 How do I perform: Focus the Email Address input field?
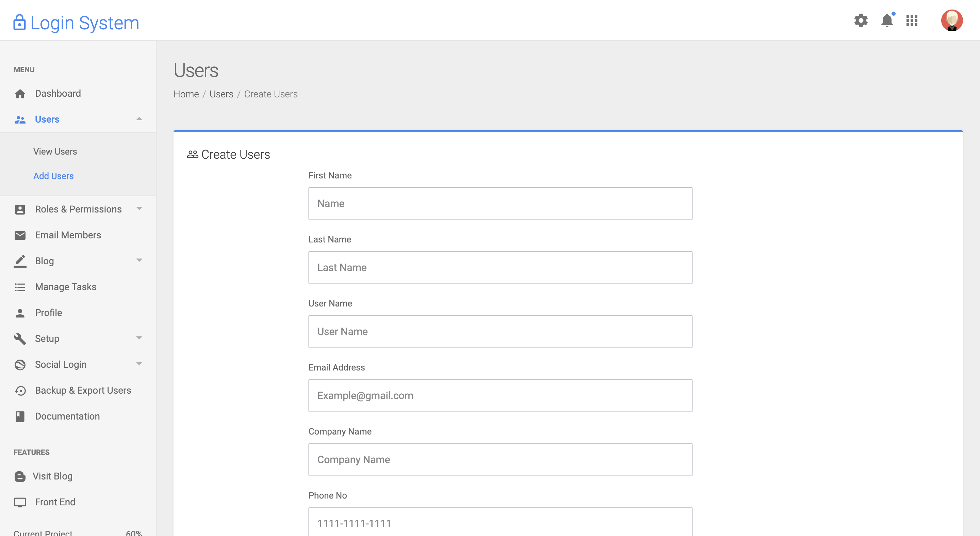(x=500, y=395)
